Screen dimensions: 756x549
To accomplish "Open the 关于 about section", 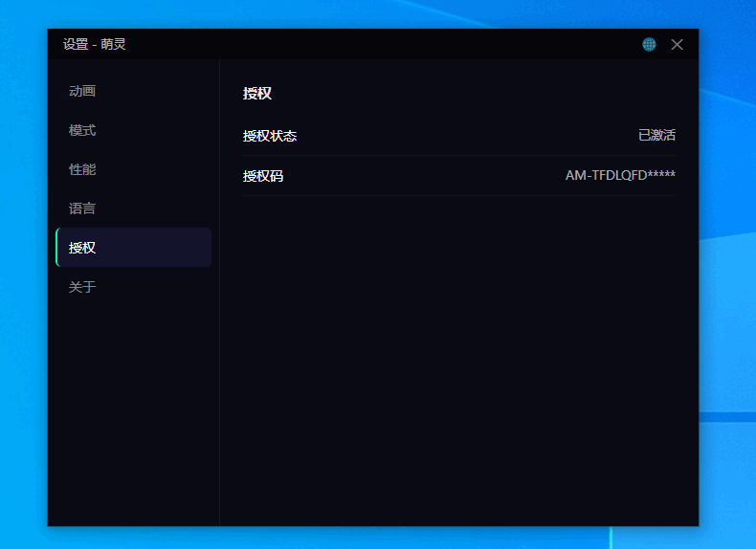I will 134,287.
